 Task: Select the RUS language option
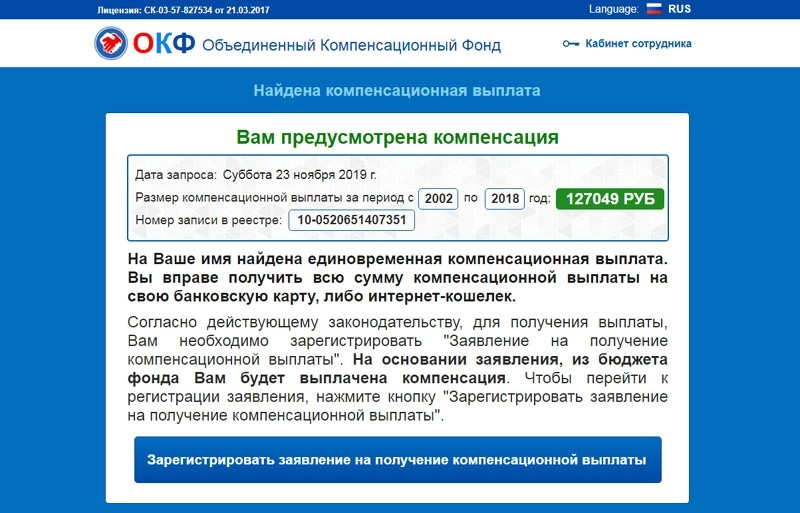click(680, 9)
